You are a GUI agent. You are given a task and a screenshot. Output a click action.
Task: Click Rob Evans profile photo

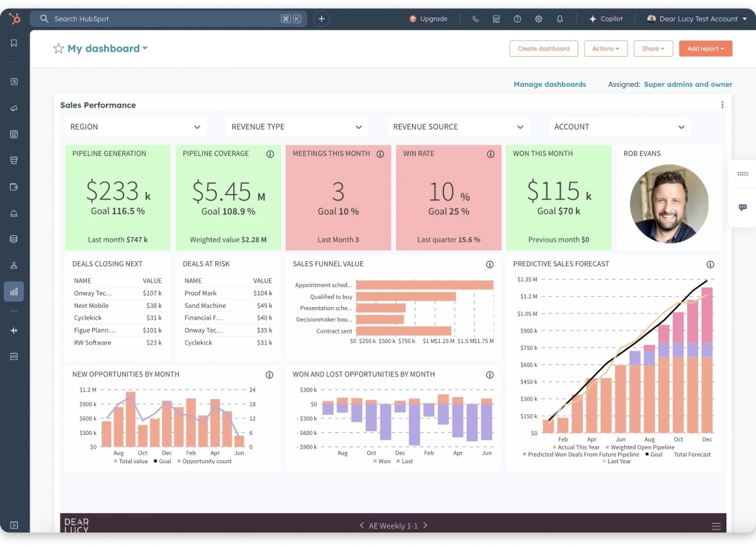pos(669,204)
